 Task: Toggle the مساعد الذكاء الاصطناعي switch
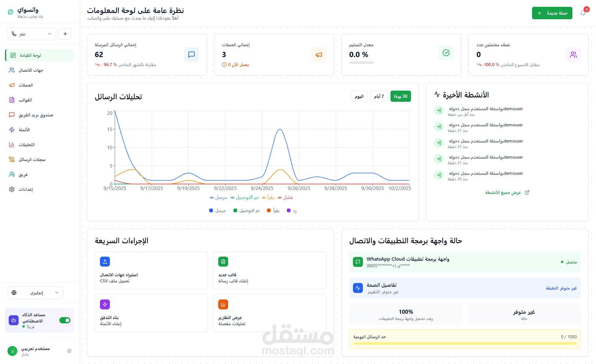point(65,320)
